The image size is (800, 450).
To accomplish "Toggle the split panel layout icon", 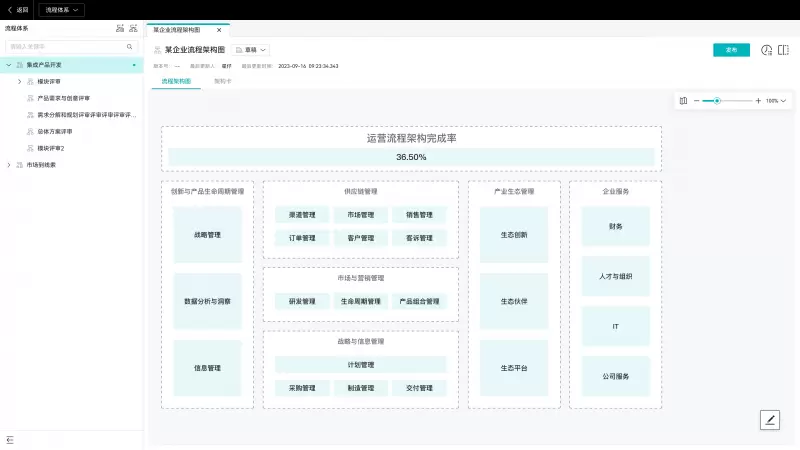I will pos(783,50).
